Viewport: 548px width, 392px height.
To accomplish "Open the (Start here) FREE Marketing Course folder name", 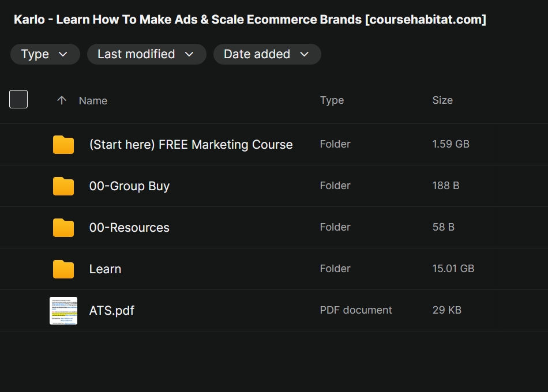I will (191, 145).
